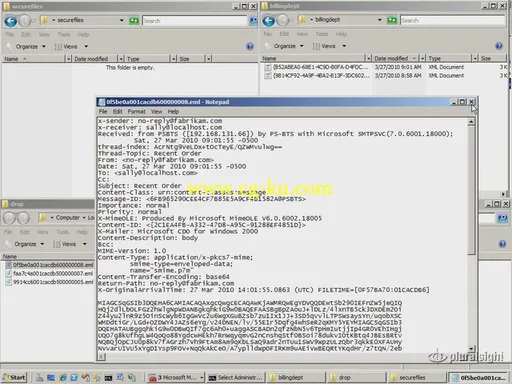The width and height of the screenshot is (512, 384).
Task: Open Tools menu in securefiles window
Action: tap(64, 35)
